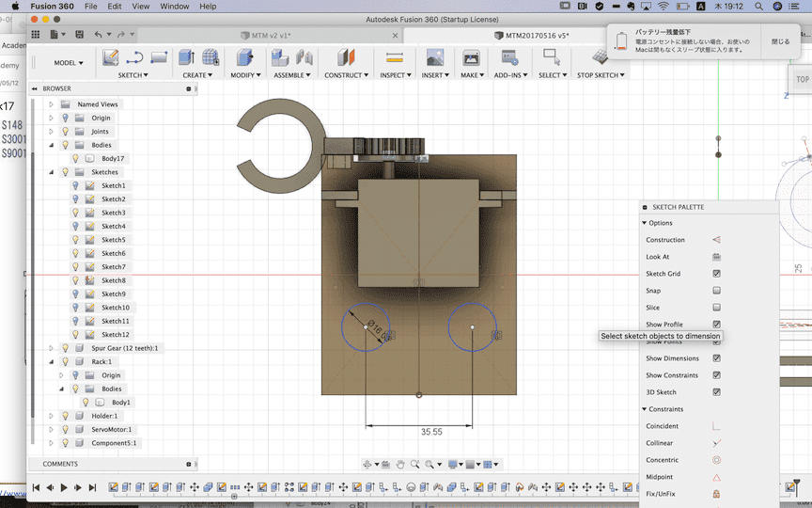Open the Window menu in menu bar
The image size is (812, 508).
[174, 7]
